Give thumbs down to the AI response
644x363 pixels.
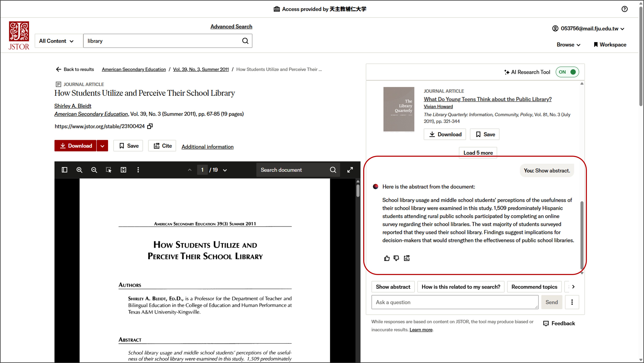tap(396, 258)
